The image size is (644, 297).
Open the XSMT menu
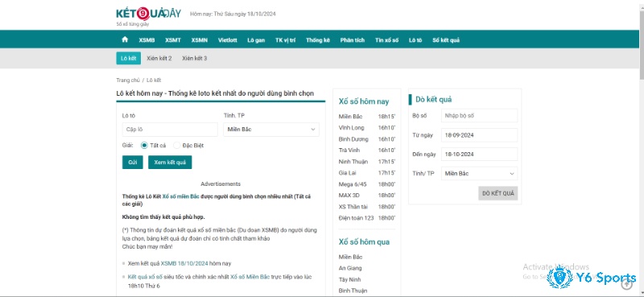[x=173, y=40]
